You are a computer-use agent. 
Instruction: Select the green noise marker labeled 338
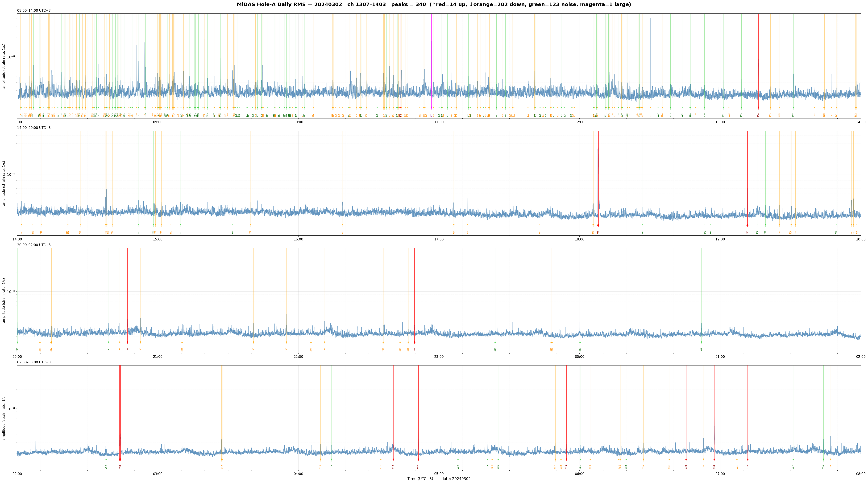coord(823,459)
